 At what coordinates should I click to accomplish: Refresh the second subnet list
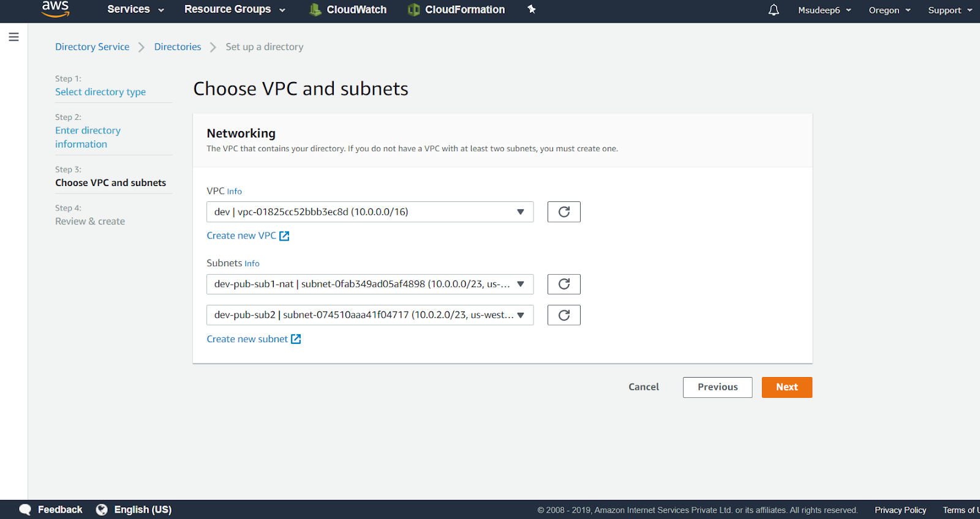coord(563,315)
